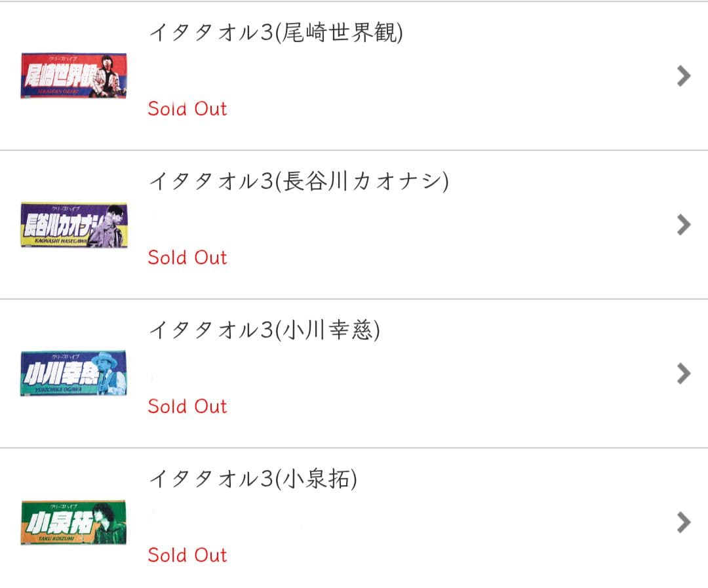Click Sold Out label for 小泉拓 towel
The width and height of the screenshot is (708, 588).
coord(187,555)
